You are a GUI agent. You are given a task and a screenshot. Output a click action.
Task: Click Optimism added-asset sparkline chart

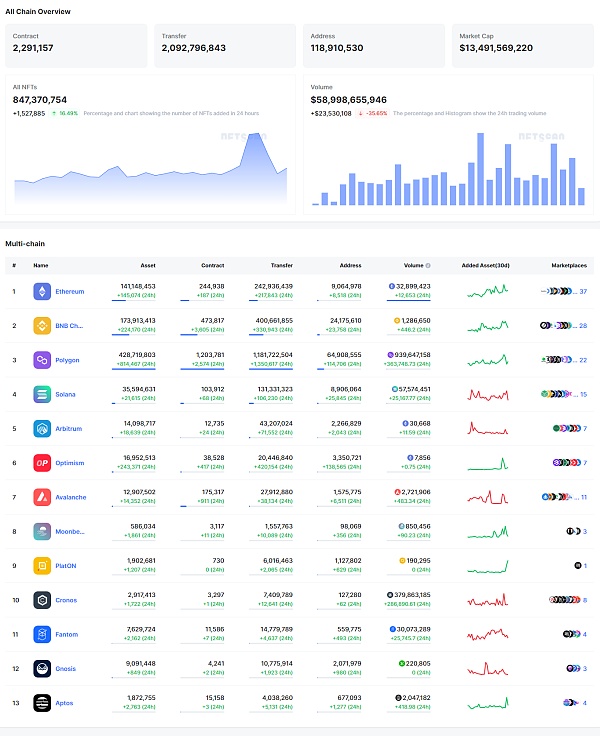tap(488, 463)
